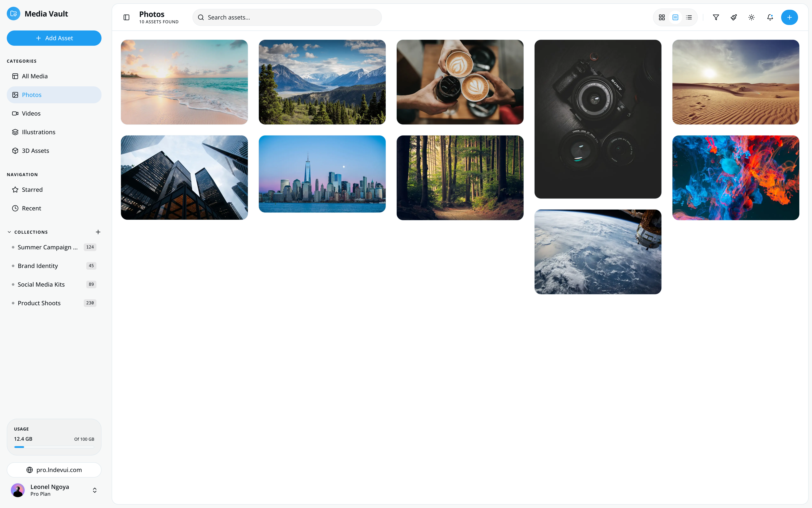The height and width of the screenshot is (508, 812).
Task: Switch to list view layout
Action: [x=689, y=17]
